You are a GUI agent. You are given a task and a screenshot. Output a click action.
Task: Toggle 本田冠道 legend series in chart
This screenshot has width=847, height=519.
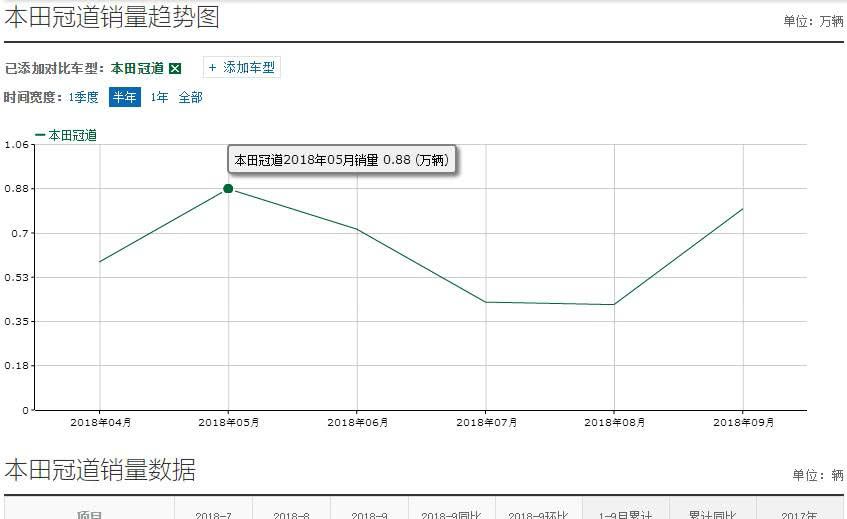[66, 135]
